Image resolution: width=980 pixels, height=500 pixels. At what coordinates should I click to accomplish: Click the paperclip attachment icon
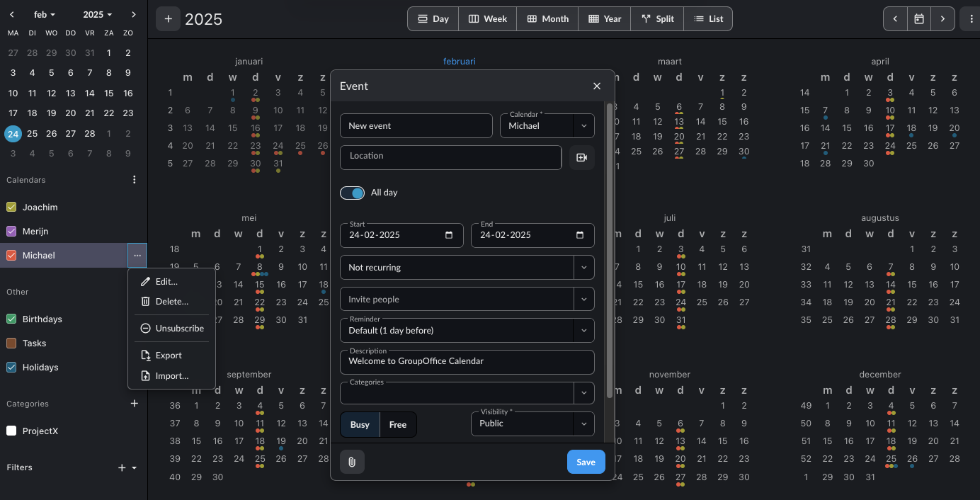click(x=351, y=462)
